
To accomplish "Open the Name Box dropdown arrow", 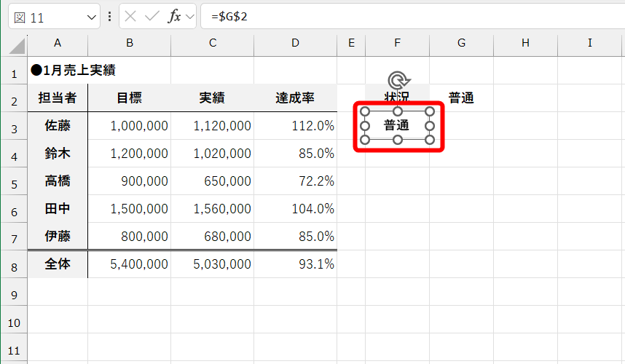I will [91, 17].
